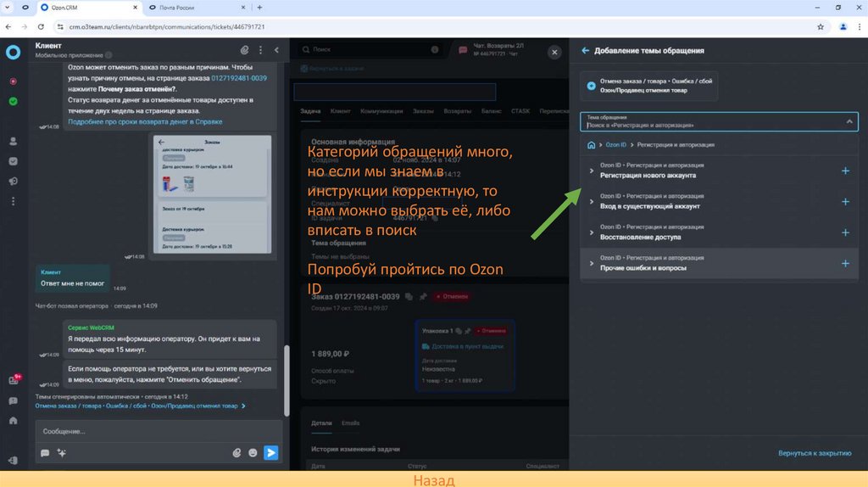Add topic 'Восстановление доступа' with plus
The width and height of the screenshot is (868, 487).
(x=845, y=232)
